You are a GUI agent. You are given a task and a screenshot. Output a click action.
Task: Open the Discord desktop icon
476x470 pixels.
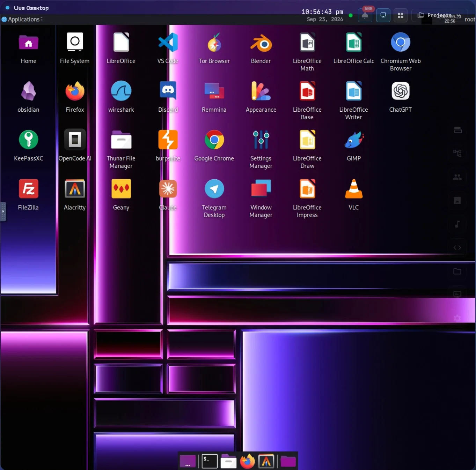tap(168, 91)
